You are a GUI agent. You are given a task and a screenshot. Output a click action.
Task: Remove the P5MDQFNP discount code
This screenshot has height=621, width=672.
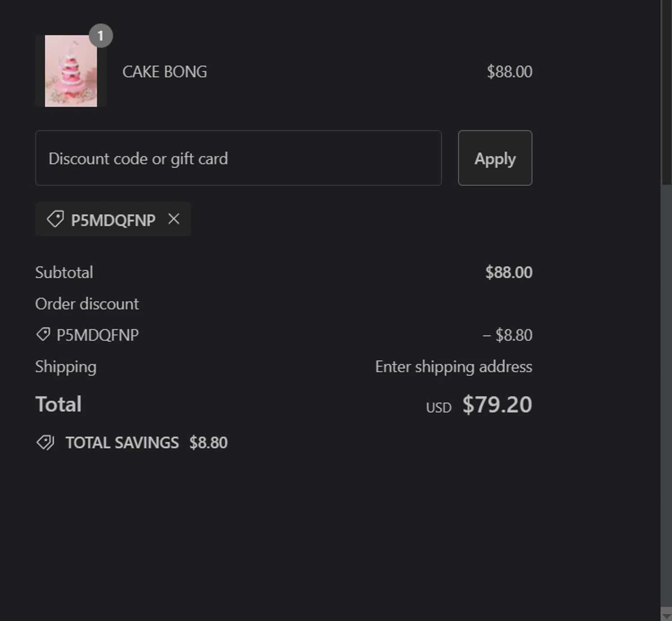174,219
